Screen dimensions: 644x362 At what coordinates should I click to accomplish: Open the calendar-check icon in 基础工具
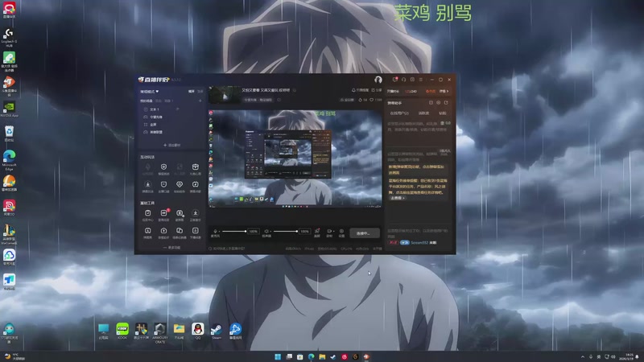coord(148,215)
